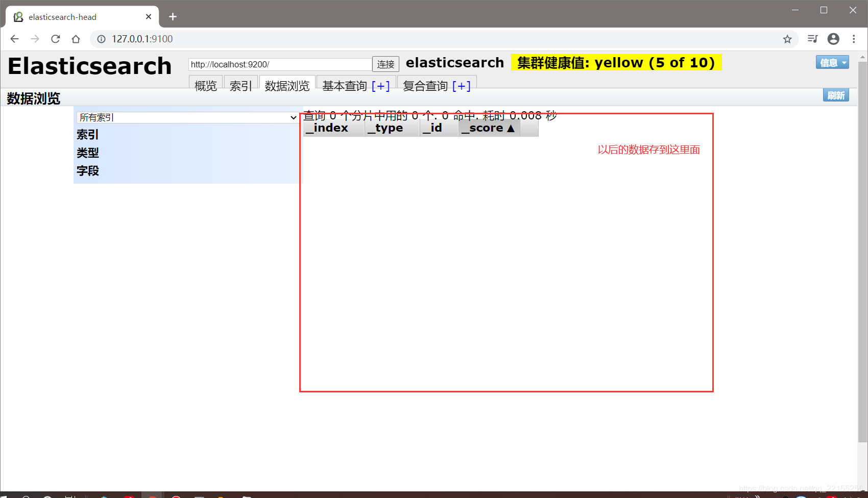The image size is (868, 498).
Task: Click the page vertical scrollbar
Action: 862,252
